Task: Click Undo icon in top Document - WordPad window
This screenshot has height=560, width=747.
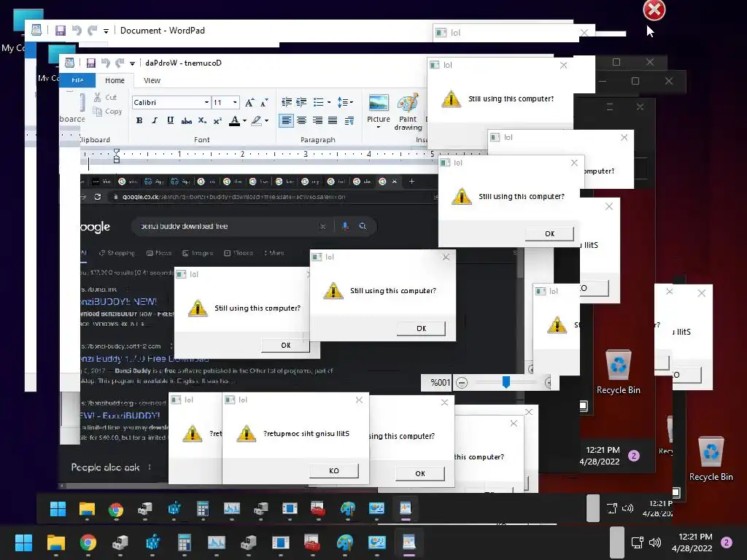Action: pos(76,31)
